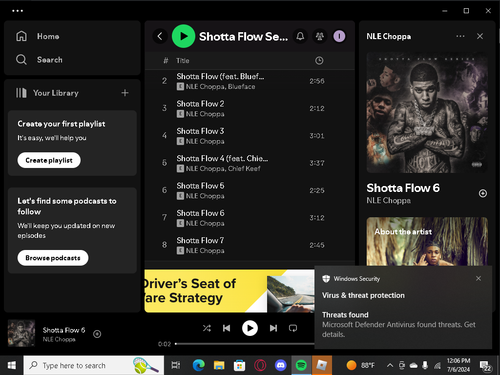
Task: Open the notification center icon
Action: (486, 366)
